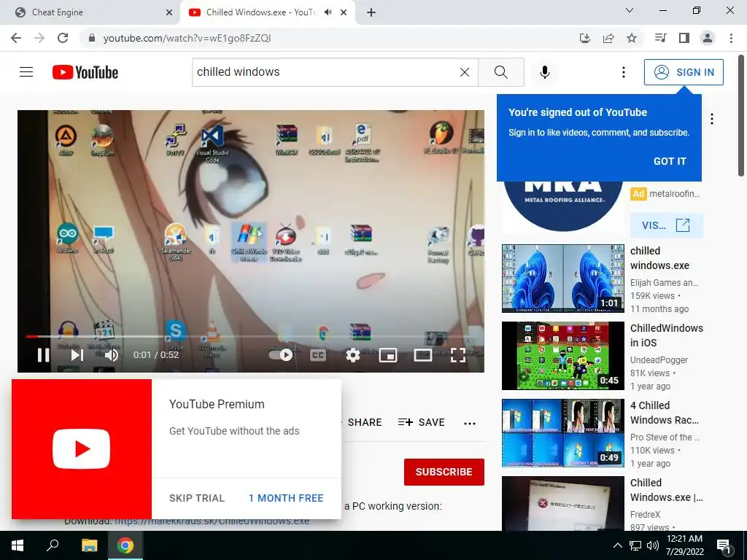
Task: Mute the tab via speaker icon
Action: tap(328, 12)
